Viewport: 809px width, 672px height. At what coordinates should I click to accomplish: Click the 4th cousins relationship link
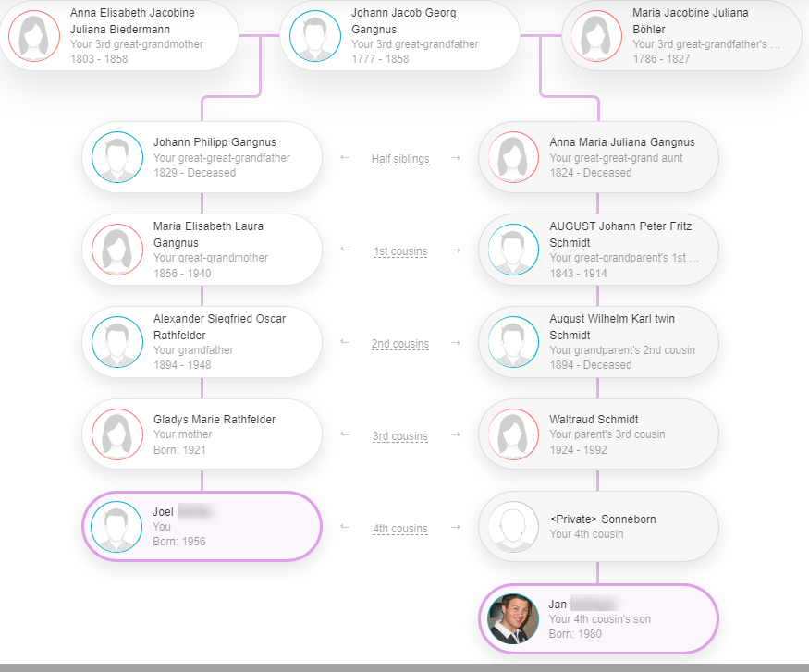(400, 528)
